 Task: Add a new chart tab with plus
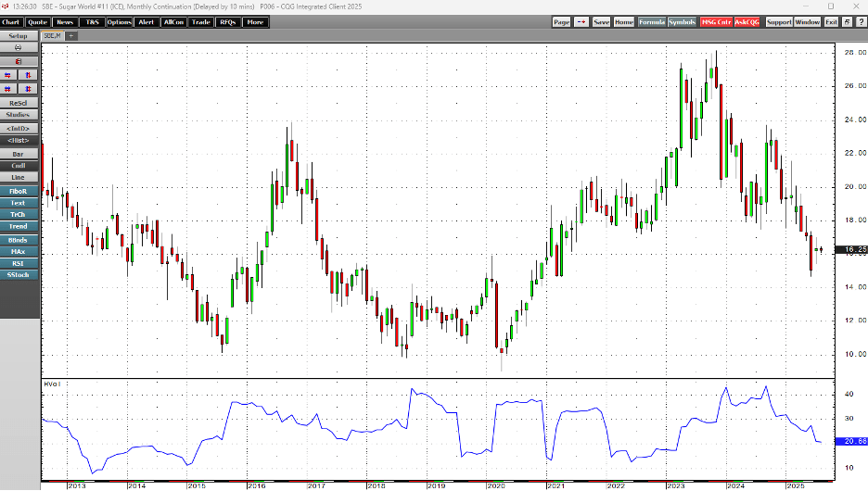tap(71, 36)
